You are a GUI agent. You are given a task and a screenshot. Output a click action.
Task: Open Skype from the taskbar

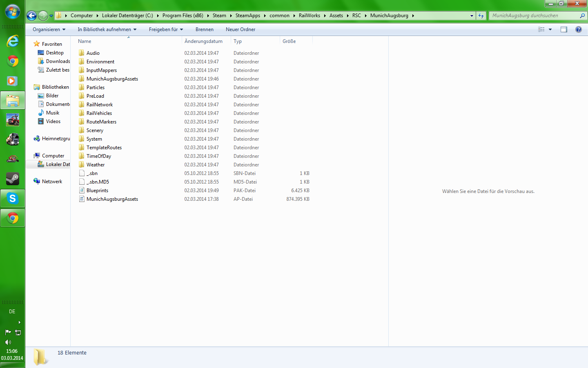13,198
